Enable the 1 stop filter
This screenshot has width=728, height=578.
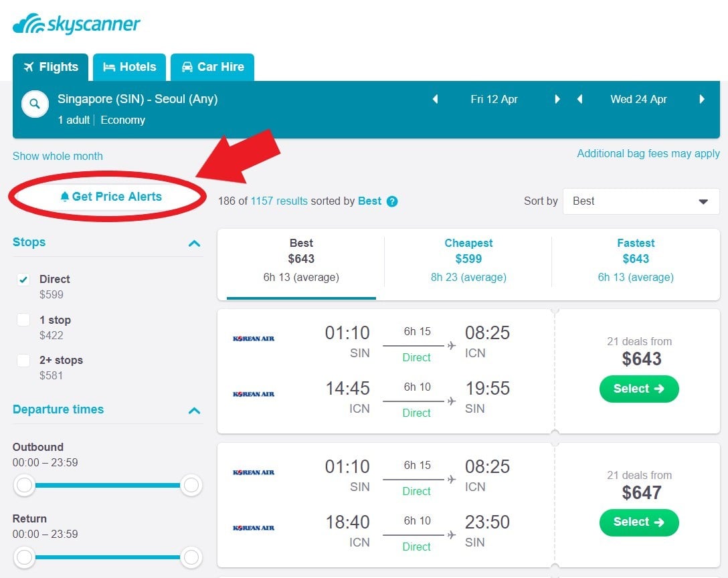[x=23, y=320]
